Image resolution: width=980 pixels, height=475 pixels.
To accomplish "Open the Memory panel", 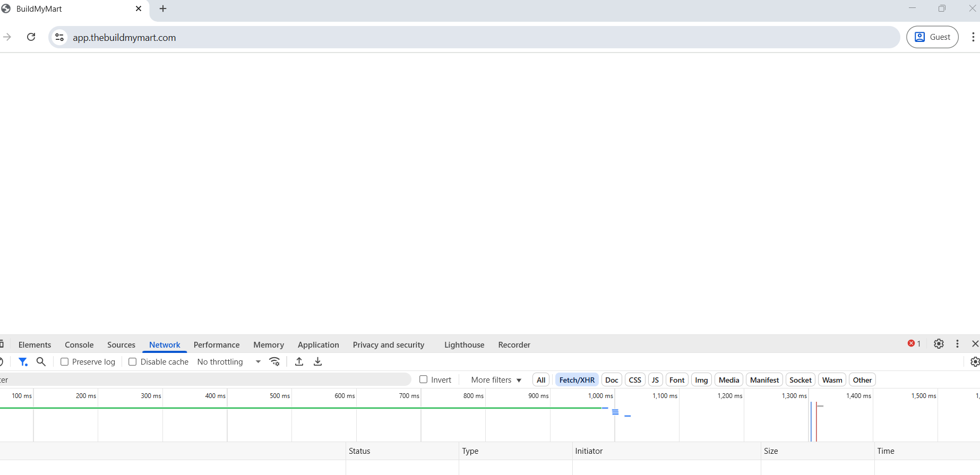I will [269, 345].
